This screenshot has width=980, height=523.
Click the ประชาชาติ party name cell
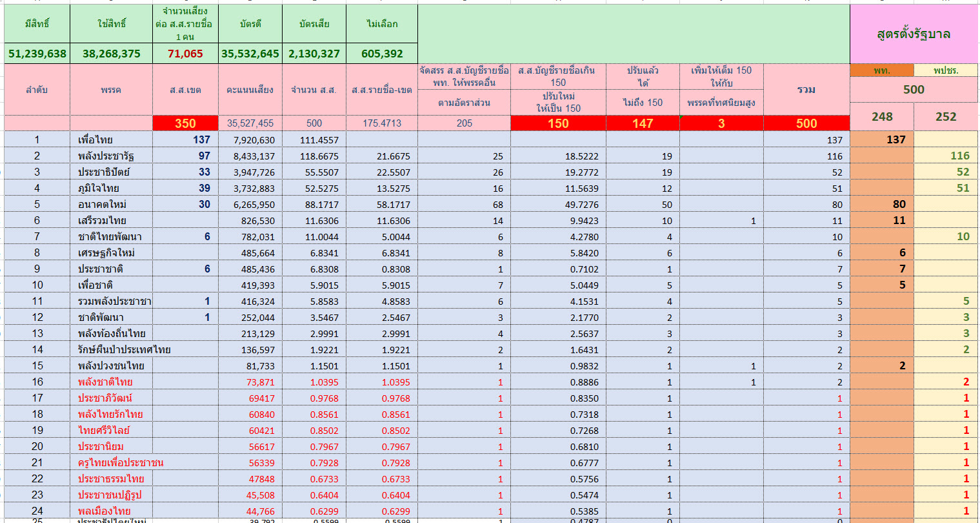point(111,269)
